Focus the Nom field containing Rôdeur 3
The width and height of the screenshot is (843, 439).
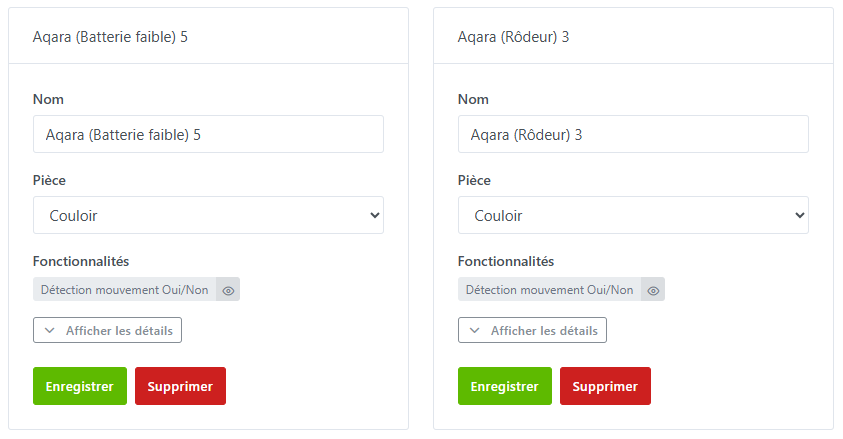pyautogui.click(x=633, y=134)
